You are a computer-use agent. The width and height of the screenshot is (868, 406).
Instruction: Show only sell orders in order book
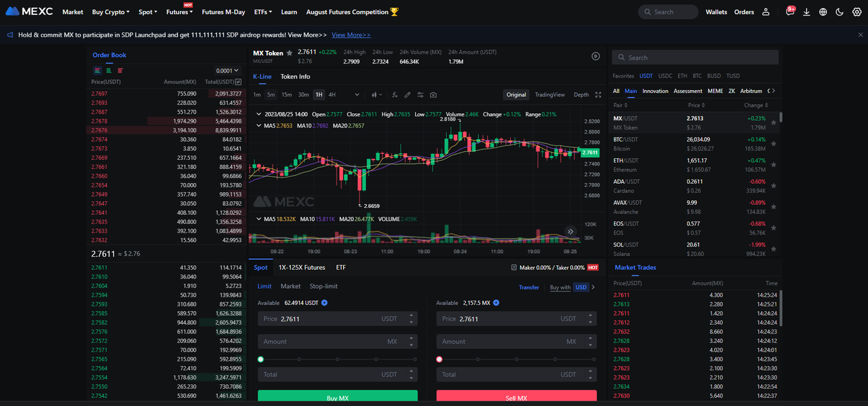[120, 70]
